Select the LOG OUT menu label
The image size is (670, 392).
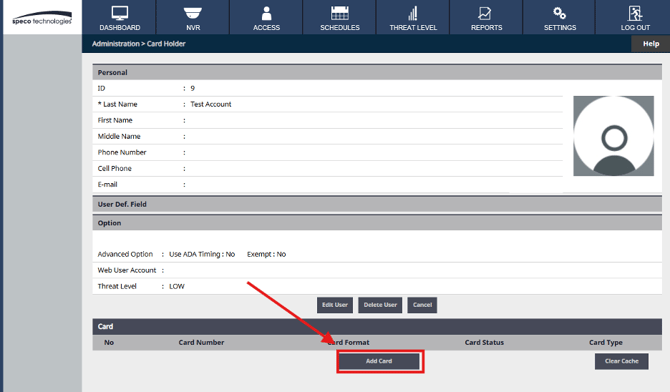pos(635,27)
